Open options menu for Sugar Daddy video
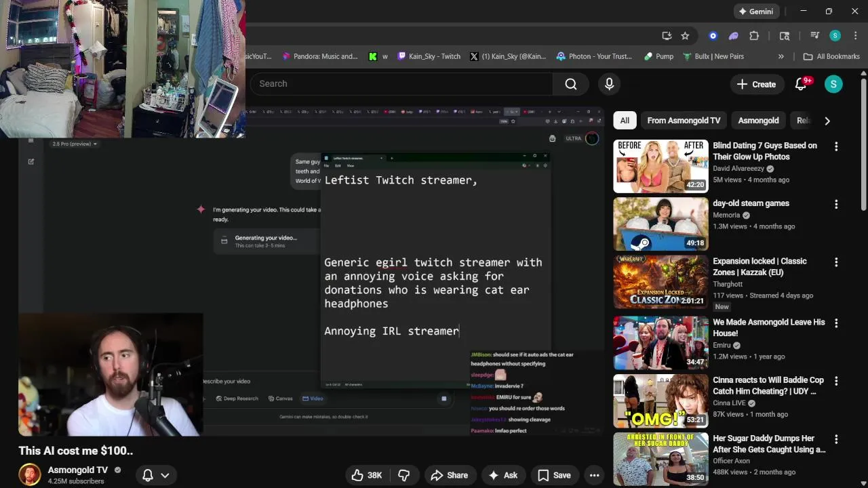Image resolution: width=868 pixels, height=488 pixels. (836, 440)
